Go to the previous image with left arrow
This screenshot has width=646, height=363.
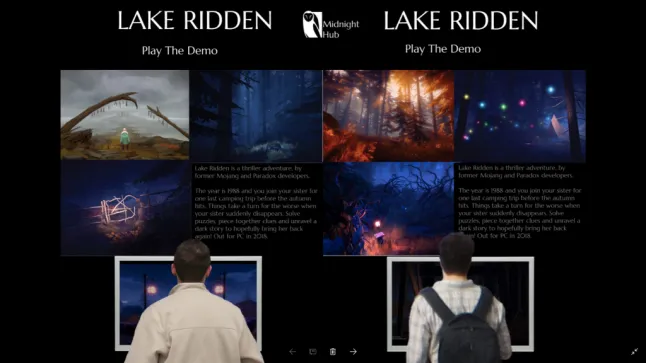coord(293,351)
